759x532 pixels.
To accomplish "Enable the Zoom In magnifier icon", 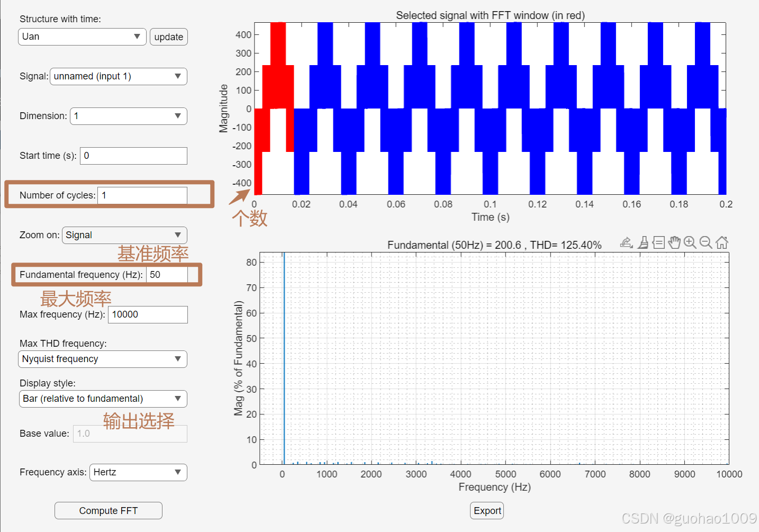I will point(690,242).
